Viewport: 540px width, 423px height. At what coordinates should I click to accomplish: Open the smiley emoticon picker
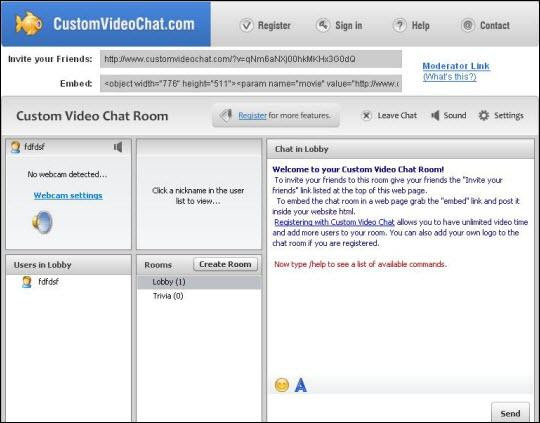281,385
